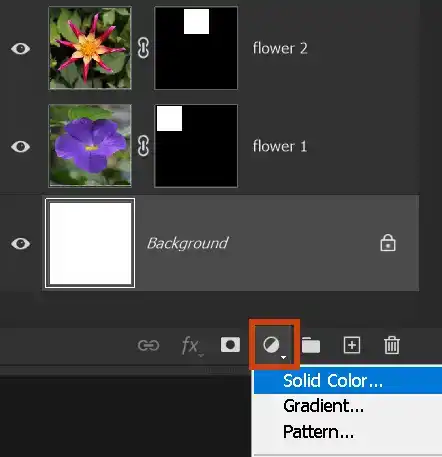Select the flower 2 image thumbnail
Image resolution: width=442 pixels, height=457 pixels.
pos(90,48)
